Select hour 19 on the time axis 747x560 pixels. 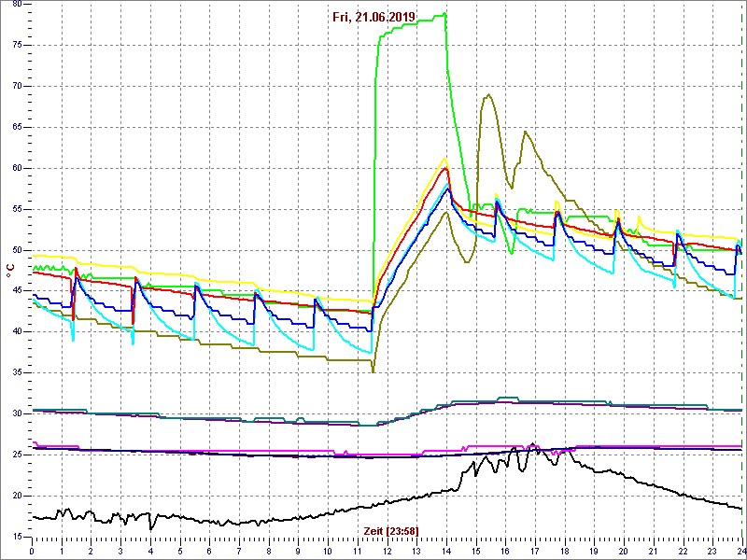(594, 550)
